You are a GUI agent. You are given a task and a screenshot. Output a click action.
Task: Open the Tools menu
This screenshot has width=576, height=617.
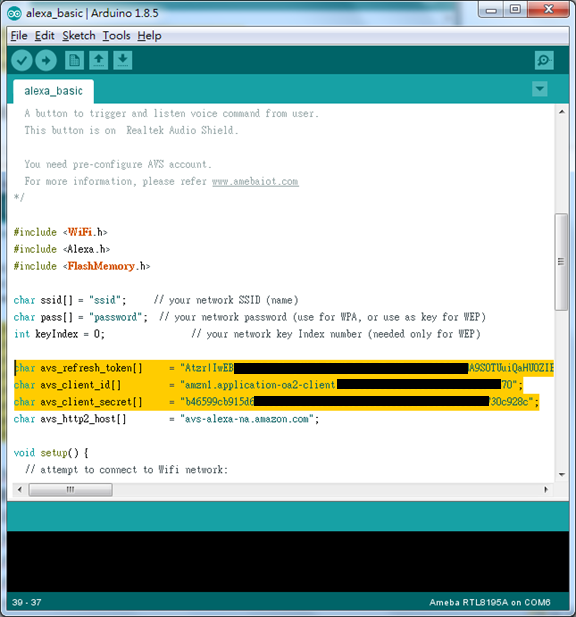point(116,36)
